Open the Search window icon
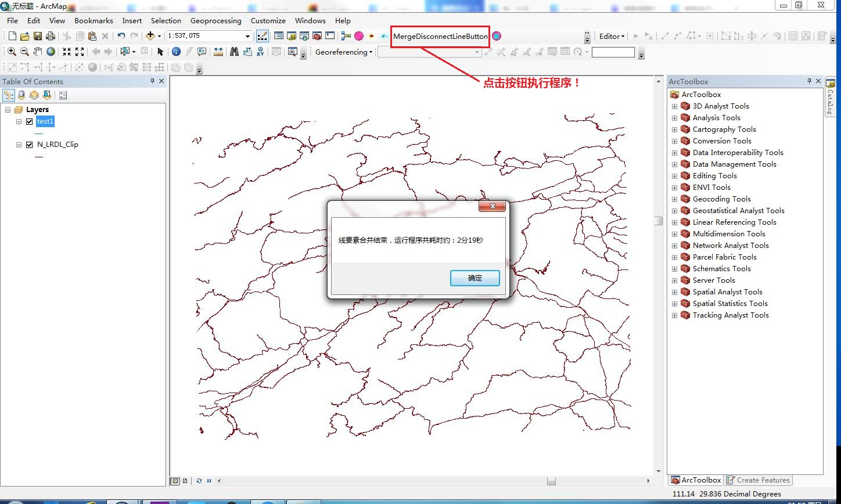This screenshot has height=504, width=841. pyautogui.click(x=304, y=36)
